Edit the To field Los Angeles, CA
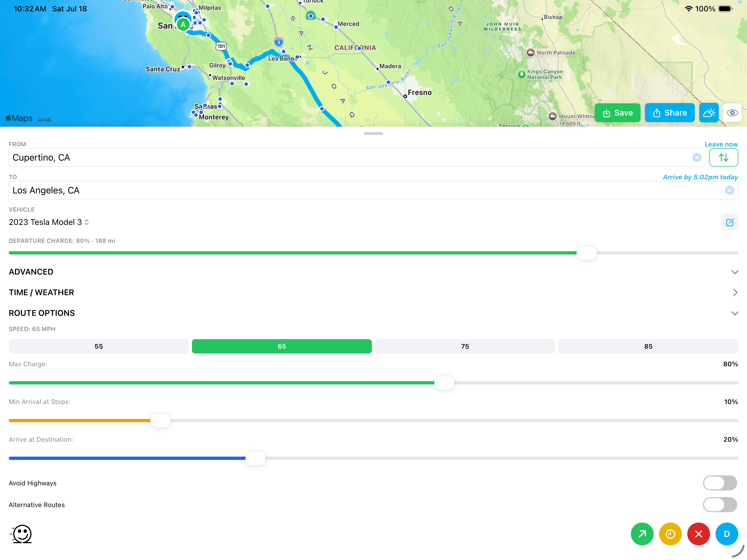The image size is (747, 560). pos(373,190)
